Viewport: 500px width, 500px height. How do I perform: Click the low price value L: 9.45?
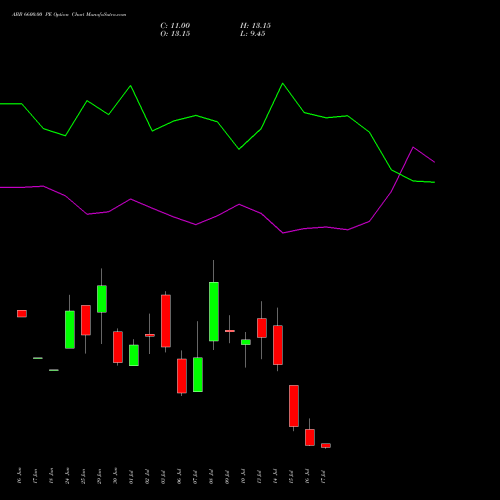click(x=253, y=34)
